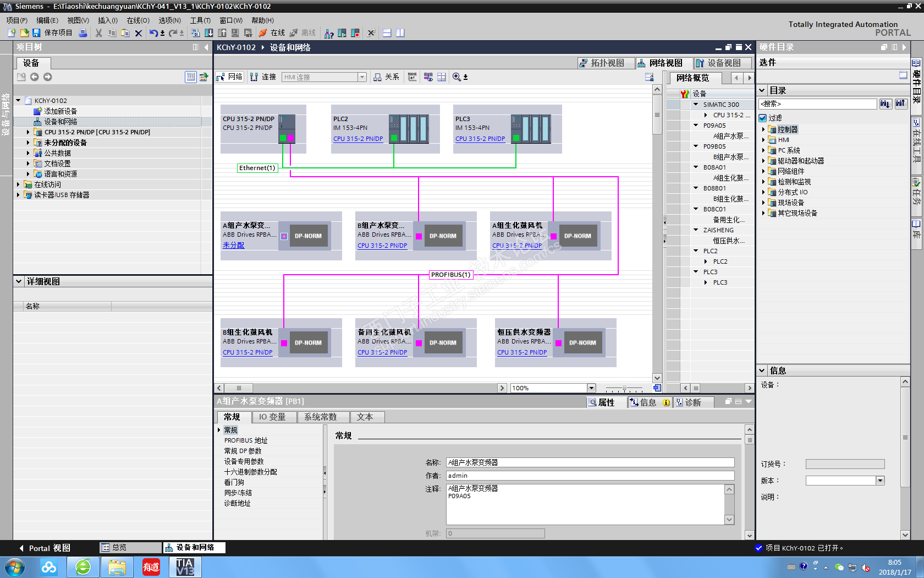Click the compile icon in main toolbar

click(195, 33)
